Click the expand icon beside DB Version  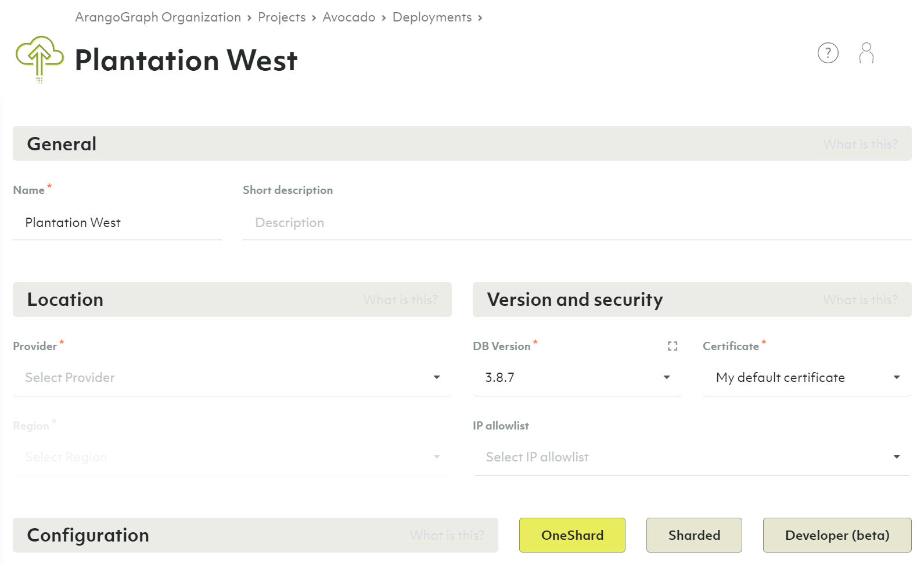673,346
